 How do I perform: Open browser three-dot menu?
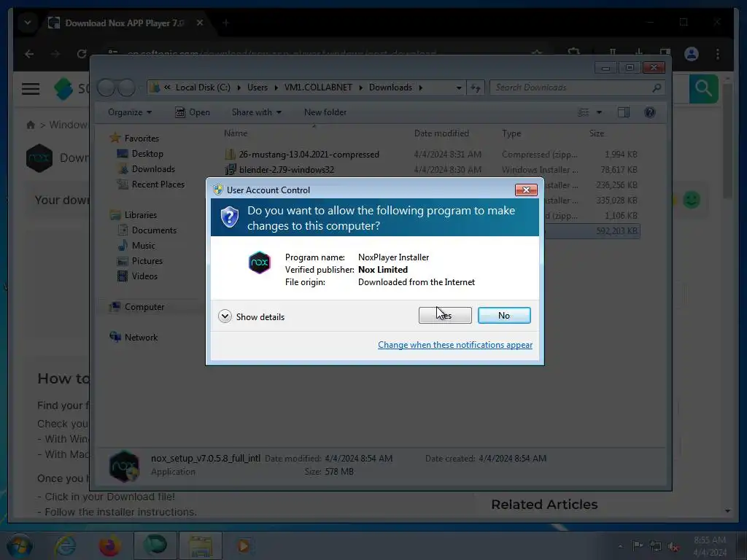(718, 54)
